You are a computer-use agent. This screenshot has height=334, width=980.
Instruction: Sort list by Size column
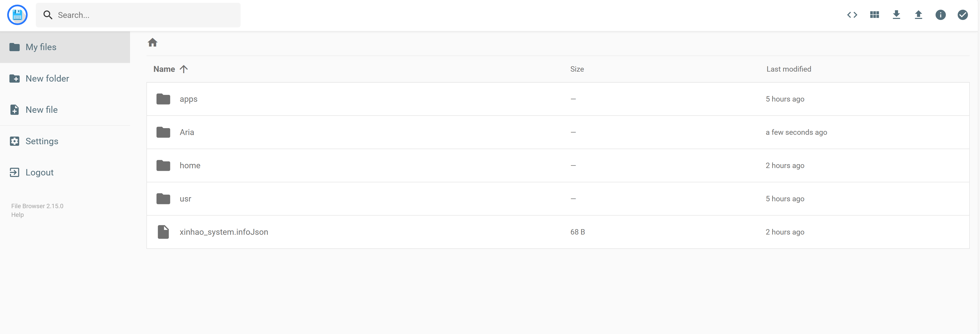pyautogui.click(x=577, y=69)
